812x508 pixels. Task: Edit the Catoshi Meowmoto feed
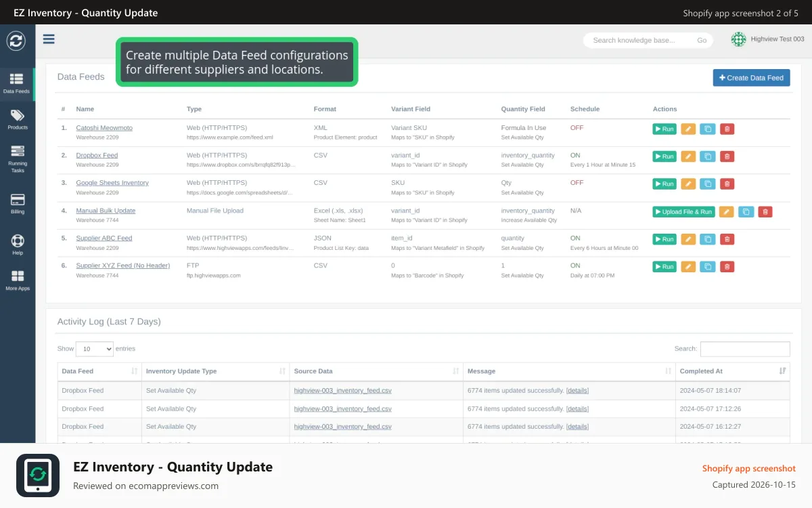(688, 129)
